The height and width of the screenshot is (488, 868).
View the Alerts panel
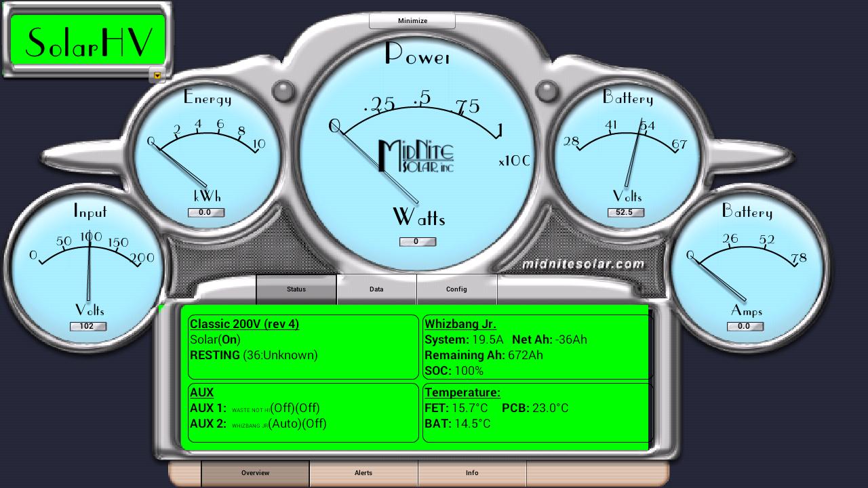[x=363, y=473]
